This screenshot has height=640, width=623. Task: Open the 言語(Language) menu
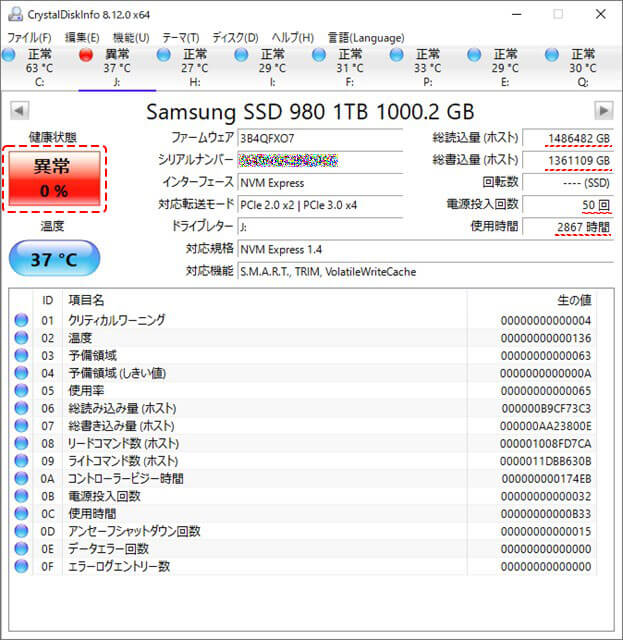tap(366, 38)
